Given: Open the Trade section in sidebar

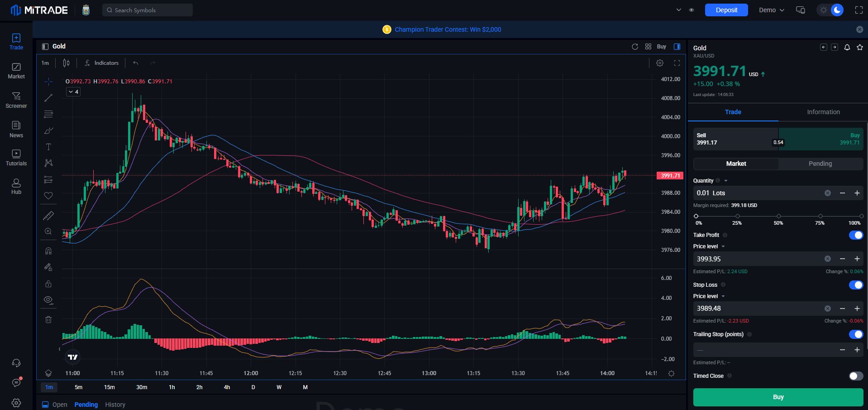Looking at the screenshot, I should (x=16, y=42).
